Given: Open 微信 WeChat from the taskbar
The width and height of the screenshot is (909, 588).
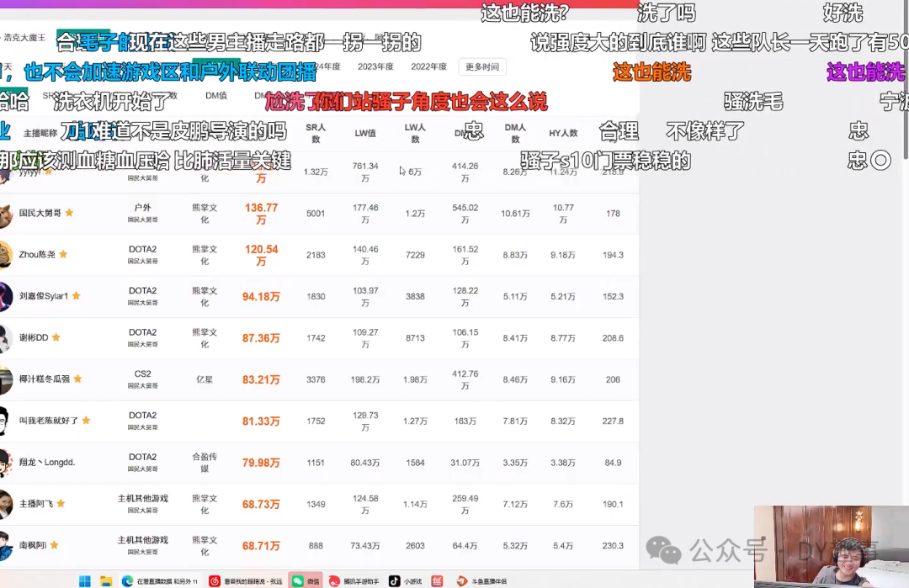Looking at the screenshot, I should 306,581.
